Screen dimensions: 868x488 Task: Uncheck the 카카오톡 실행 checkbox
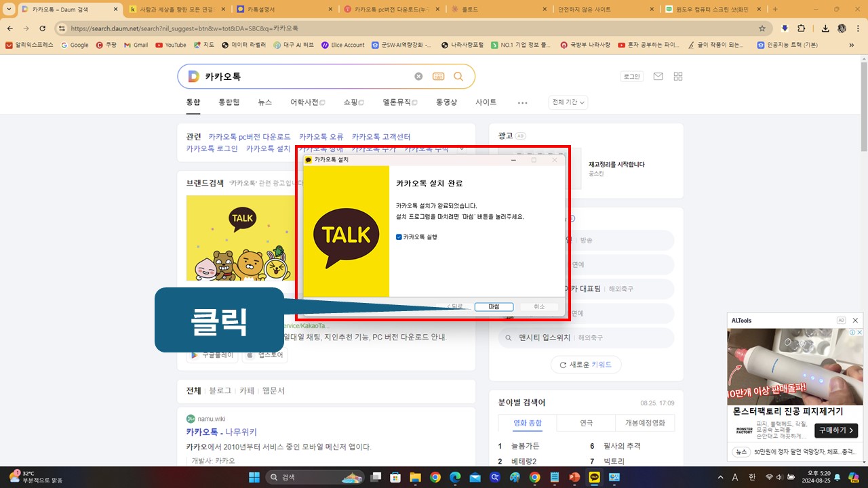point(399,237)
